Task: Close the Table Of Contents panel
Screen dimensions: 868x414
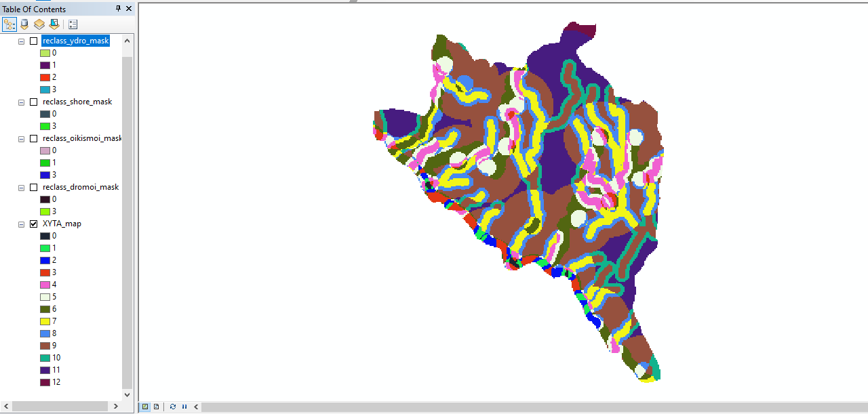Action: (128, 8)
